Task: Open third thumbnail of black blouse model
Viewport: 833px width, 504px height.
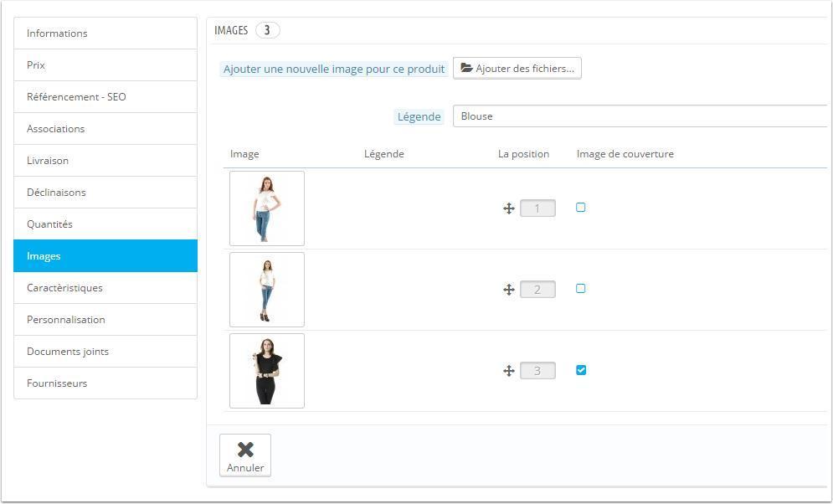Action: point(267,371)
